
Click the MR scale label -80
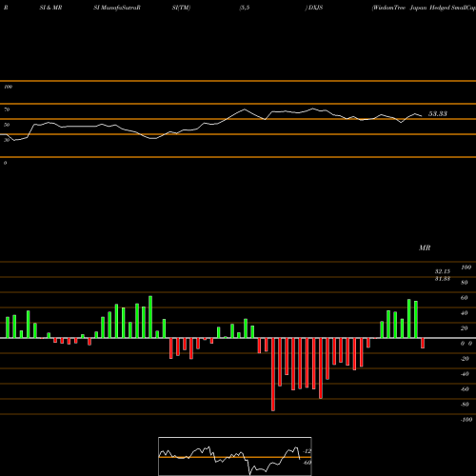click(465, 405)
